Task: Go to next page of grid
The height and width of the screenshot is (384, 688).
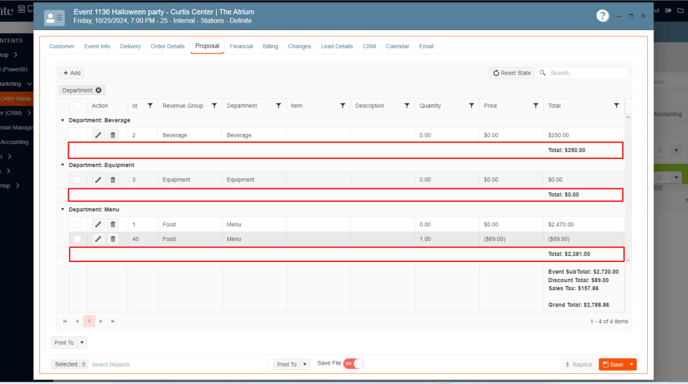Action: (x=101, y=321)
